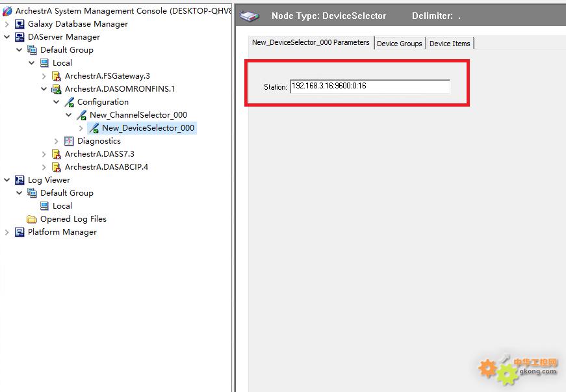
Task: Select Galaxy Database Manager in the tree
Action: point(78,24)
